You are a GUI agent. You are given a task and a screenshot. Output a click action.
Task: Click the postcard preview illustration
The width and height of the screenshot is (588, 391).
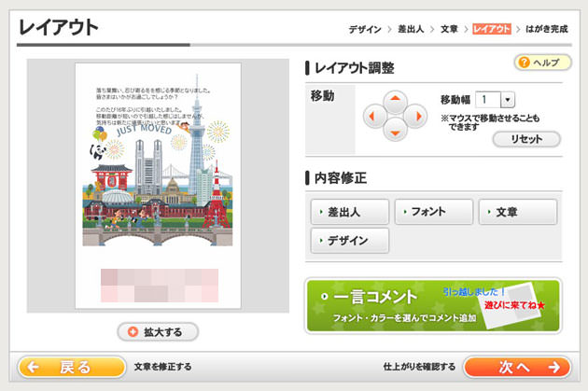pyautogui.click(x=158, y=184)
